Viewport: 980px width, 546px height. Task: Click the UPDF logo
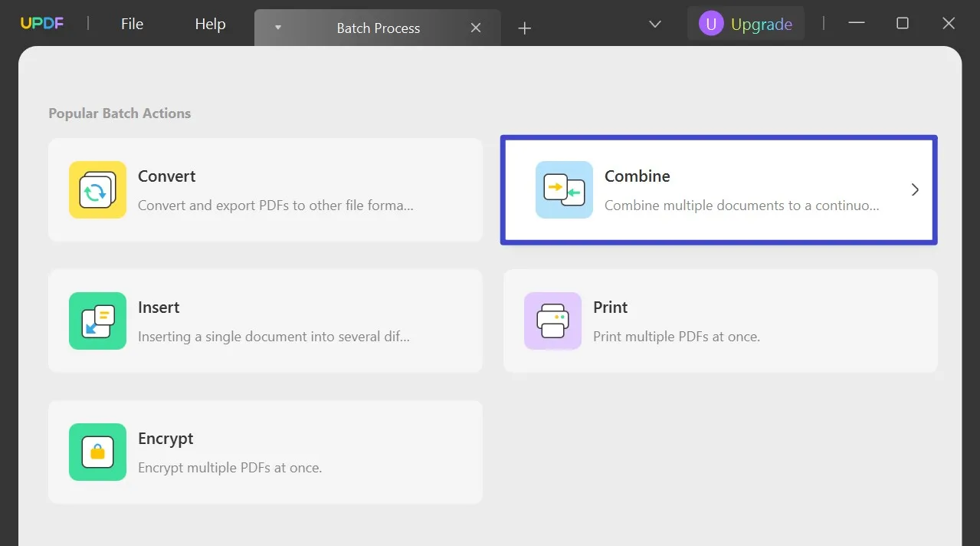click(x=42, y=24)
